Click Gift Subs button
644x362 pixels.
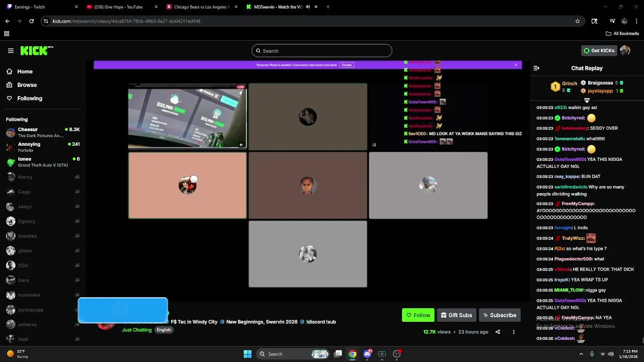(456, 315)
